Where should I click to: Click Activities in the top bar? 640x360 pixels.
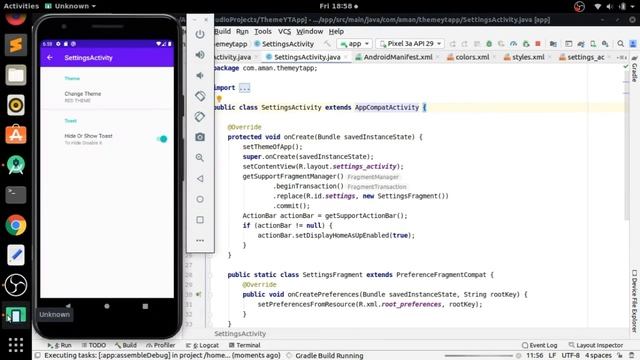(x=21, y=6)
